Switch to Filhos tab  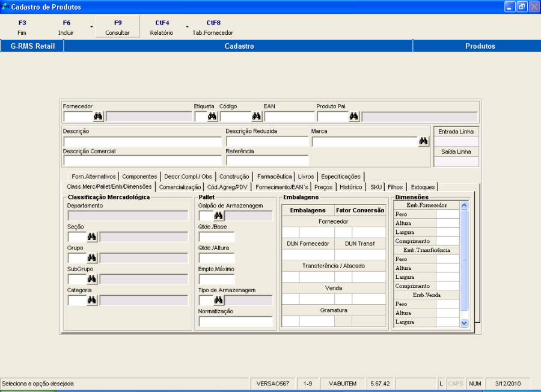(396, 187)
